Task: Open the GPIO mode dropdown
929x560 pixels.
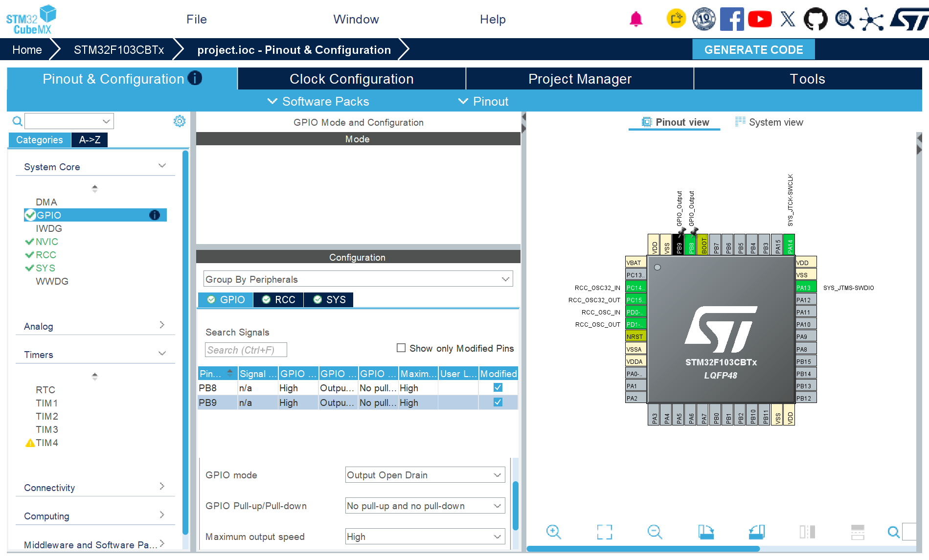Action: (x=425, y=475)
